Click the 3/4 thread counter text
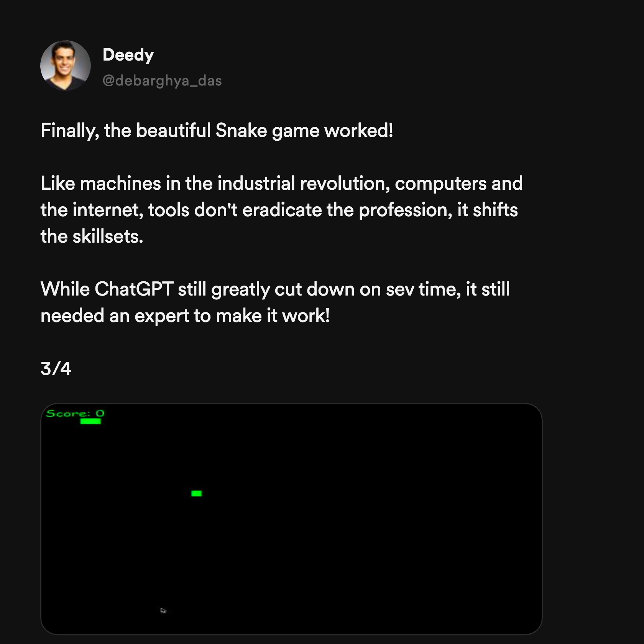The width and height of the screenshot is (644, 644). coord(56,368)
